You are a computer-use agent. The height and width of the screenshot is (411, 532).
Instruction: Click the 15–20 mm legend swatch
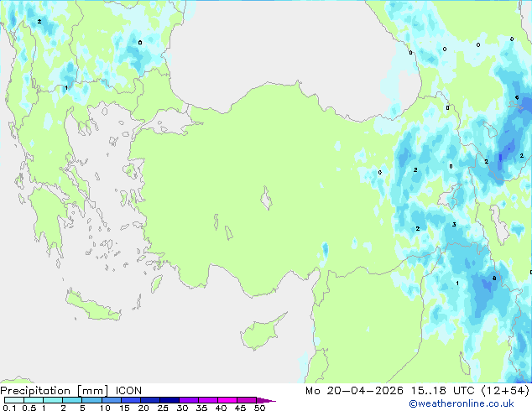pyautogui.click(x=131, y=400)
